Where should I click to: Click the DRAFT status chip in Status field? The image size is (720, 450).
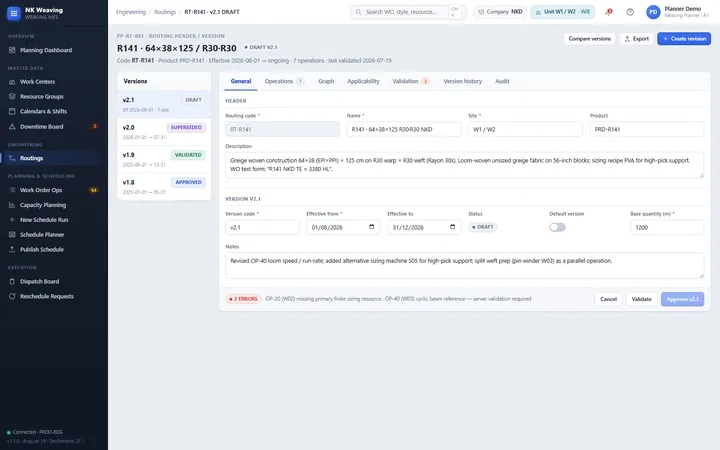coord(483,227)
